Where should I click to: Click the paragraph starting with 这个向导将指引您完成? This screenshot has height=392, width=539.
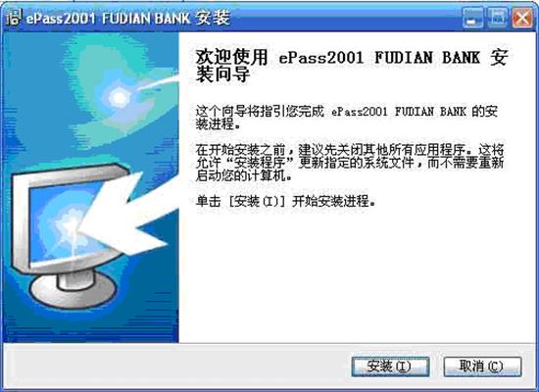pos(347,118)
